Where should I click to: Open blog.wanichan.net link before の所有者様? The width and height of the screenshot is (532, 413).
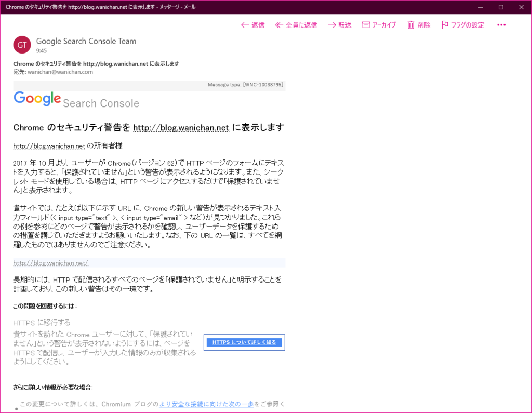point(49,146)
